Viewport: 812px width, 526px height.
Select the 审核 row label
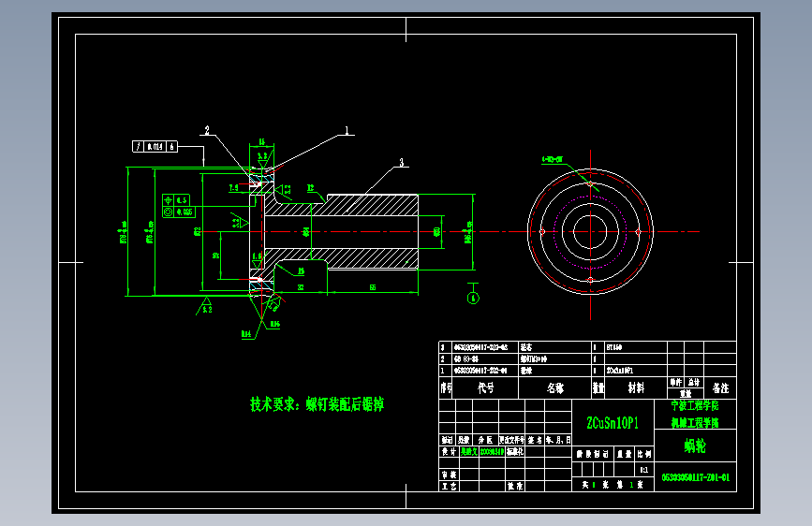point(449,475)
